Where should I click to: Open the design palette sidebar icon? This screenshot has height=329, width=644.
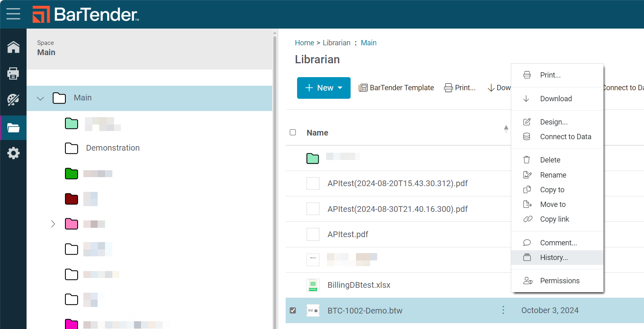pos(13,100)
